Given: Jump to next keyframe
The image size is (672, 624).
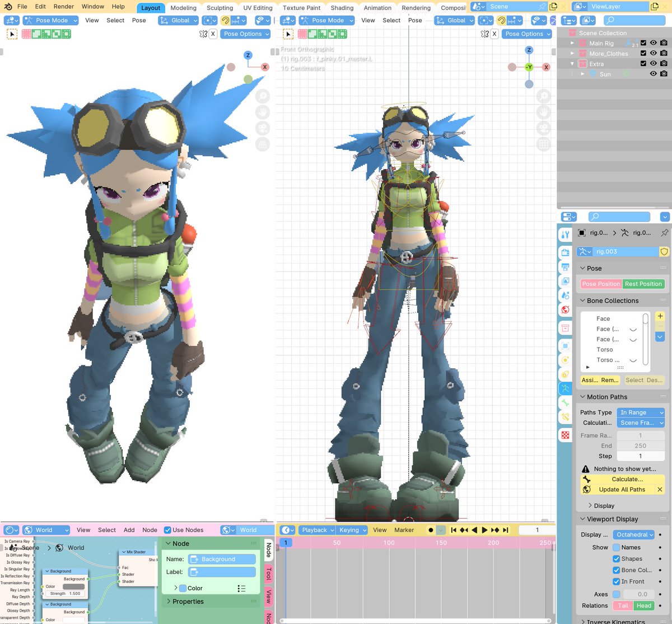Looking at the screenshot, I should (495, 530).
